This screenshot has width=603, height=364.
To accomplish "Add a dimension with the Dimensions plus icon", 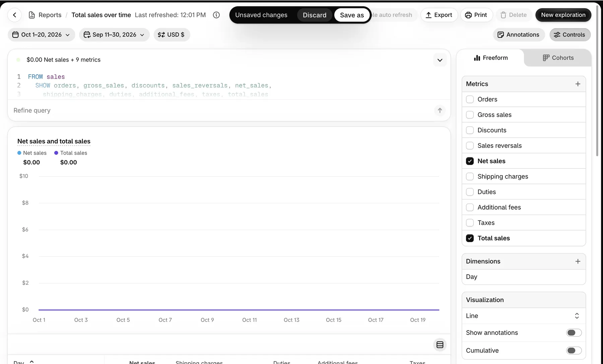I will coord(578,262).
